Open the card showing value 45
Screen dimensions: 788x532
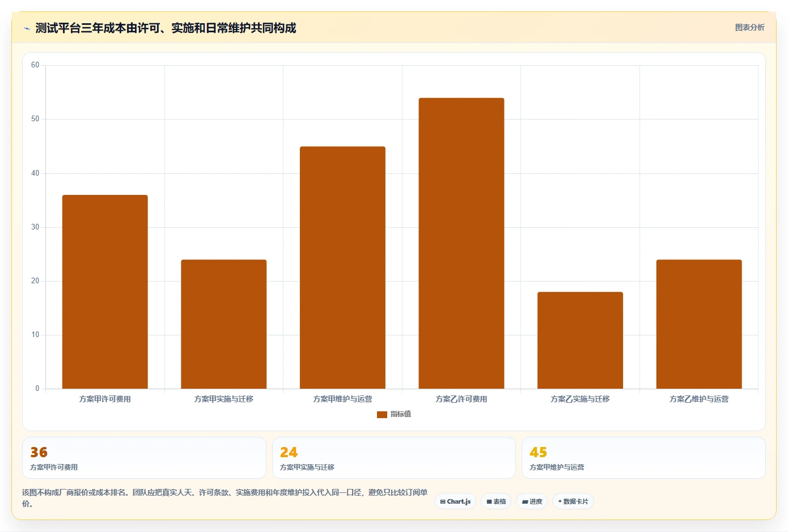click(643, 458)
